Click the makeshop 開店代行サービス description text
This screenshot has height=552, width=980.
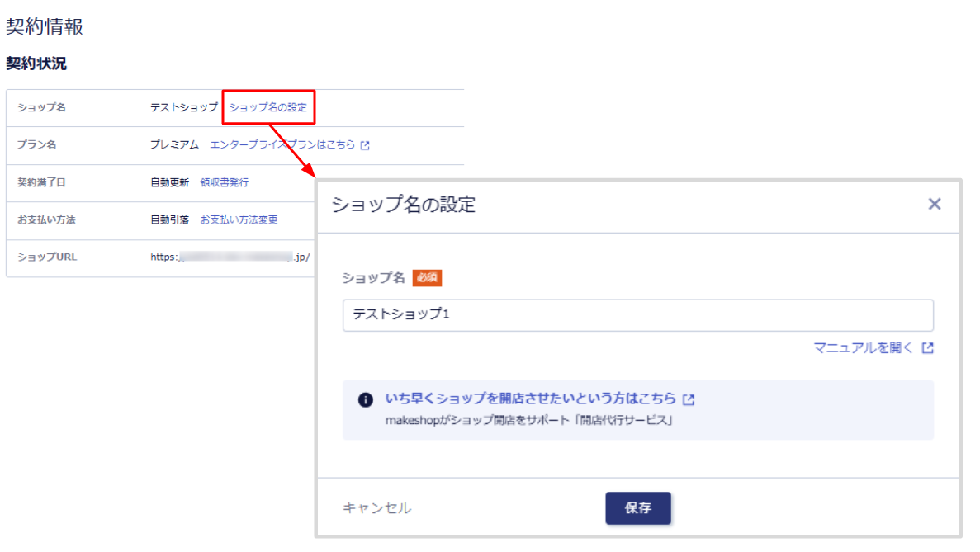pos(528,421)
